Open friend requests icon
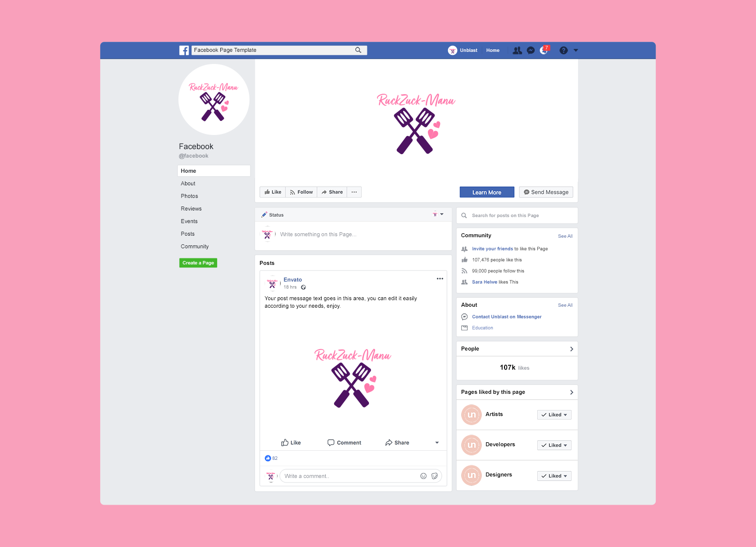756x547 pixels. pyautogui.click(x=517, y=50)
